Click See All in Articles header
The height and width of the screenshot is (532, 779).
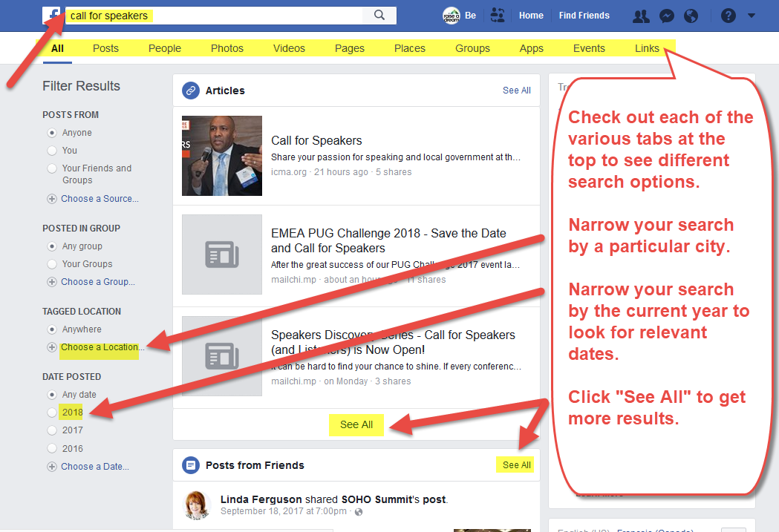coord(517,91)
